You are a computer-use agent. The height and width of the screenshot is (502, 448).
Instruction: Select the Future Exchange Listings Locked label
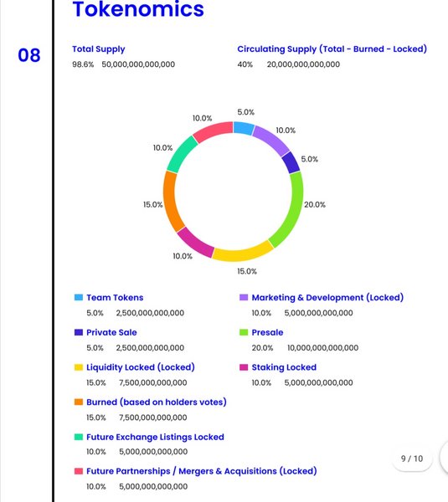click(155, 437)
